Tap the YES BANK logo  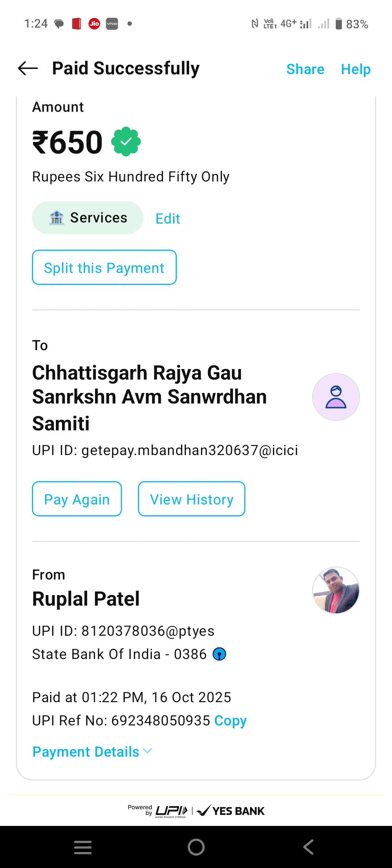pos(231,811)
